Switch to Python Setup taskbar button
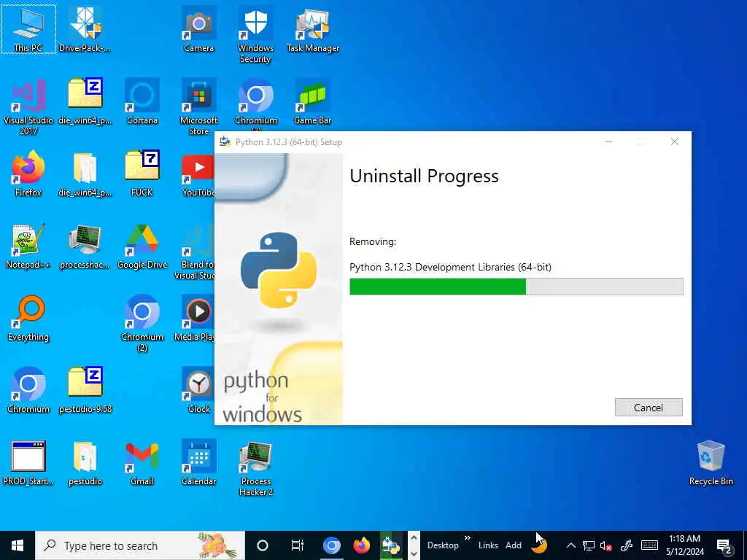The image size is (747, 560). [x=391, y=545]
